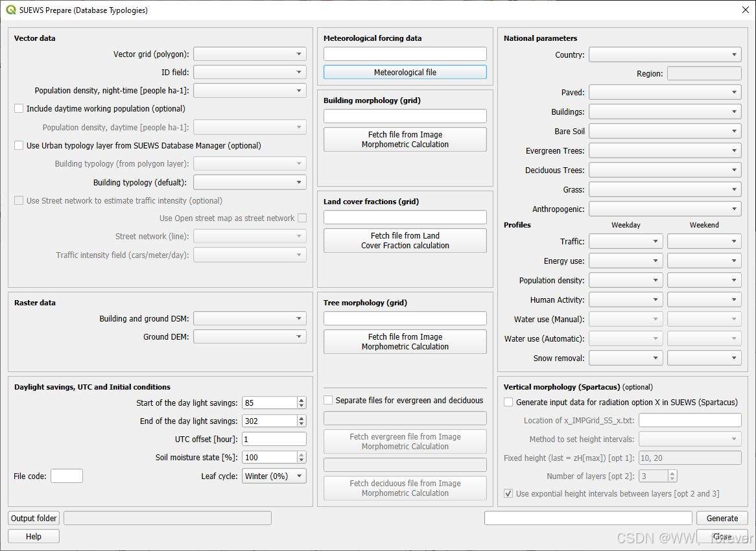Click the Land cover fractions path field
This screenshot has height=551, width=756.
click(x=405, y=217)
